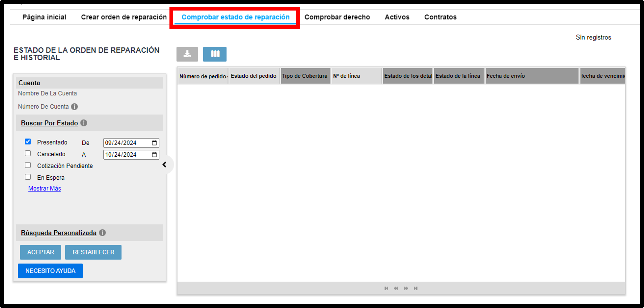Viewport: 644px width, 308px height.
Task: Sort by fecha de vencimiento column header
Action: click(602, 76)
